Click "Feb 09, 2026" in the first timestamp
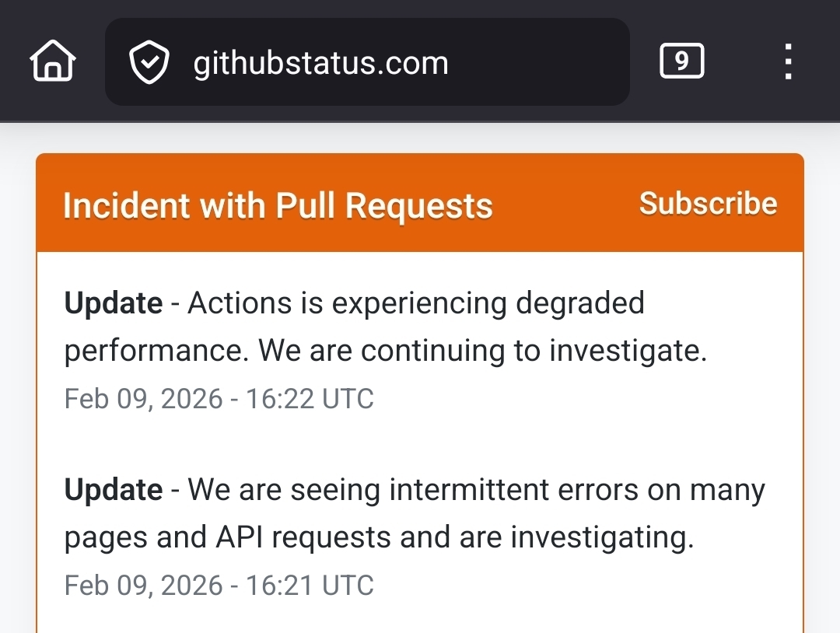 (x=145, y=399)
